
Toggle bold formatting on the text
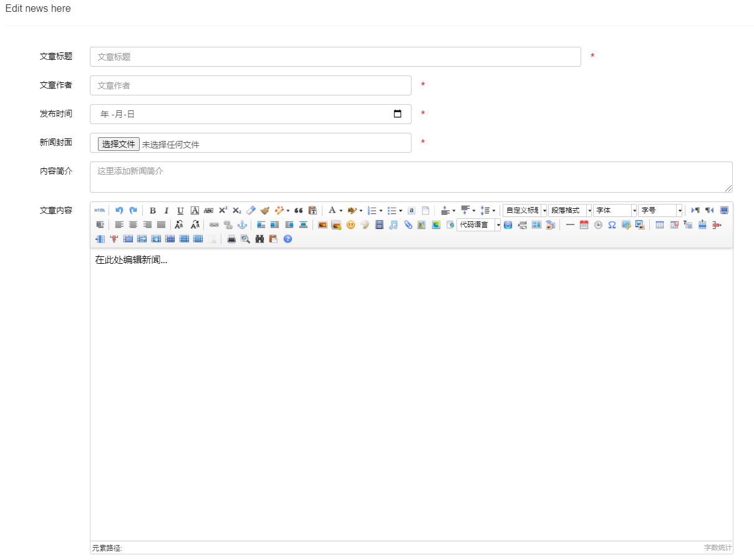click(x=153, y=210)
